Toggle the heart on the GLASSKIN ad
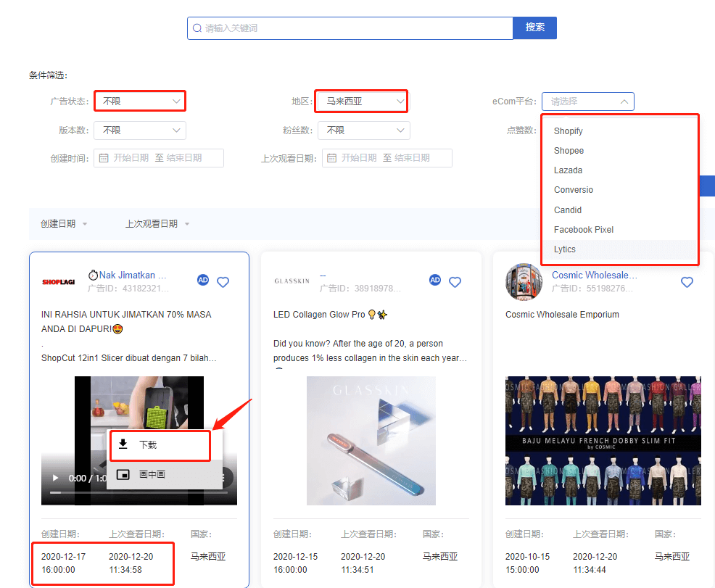The image size is (715, 588). tap(455, 282)
